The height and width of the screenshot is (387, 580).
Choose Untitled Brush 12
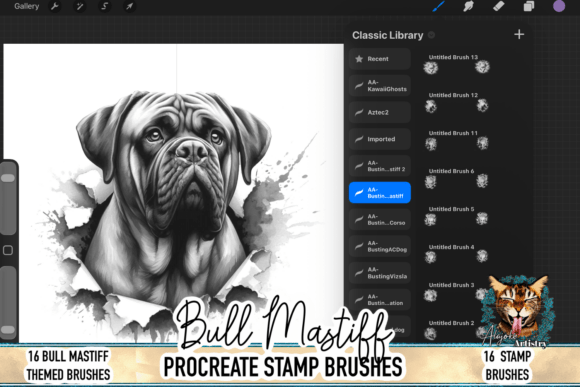click(x=457, y=102)
